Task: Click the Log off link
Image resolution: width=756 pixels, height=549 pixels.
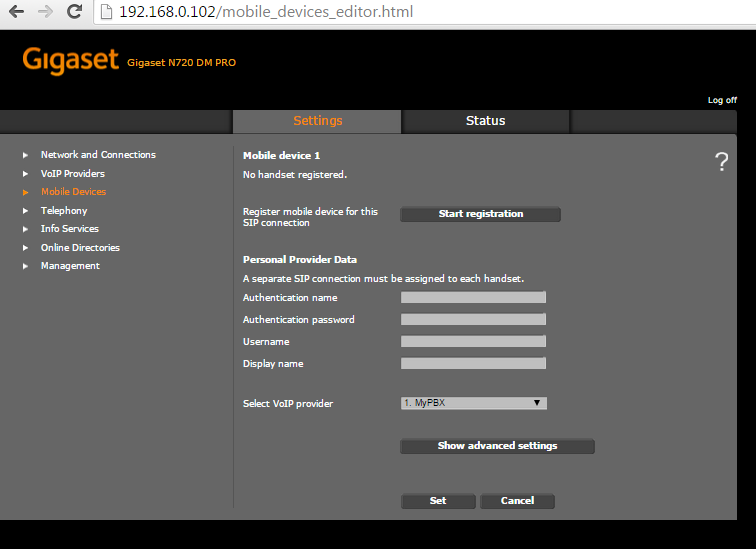Action: click(x=722, y=100)
